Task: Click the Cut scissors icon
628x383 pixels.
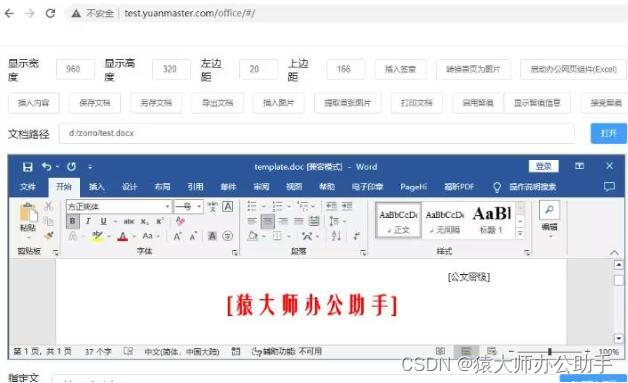Action: point(48,206)
